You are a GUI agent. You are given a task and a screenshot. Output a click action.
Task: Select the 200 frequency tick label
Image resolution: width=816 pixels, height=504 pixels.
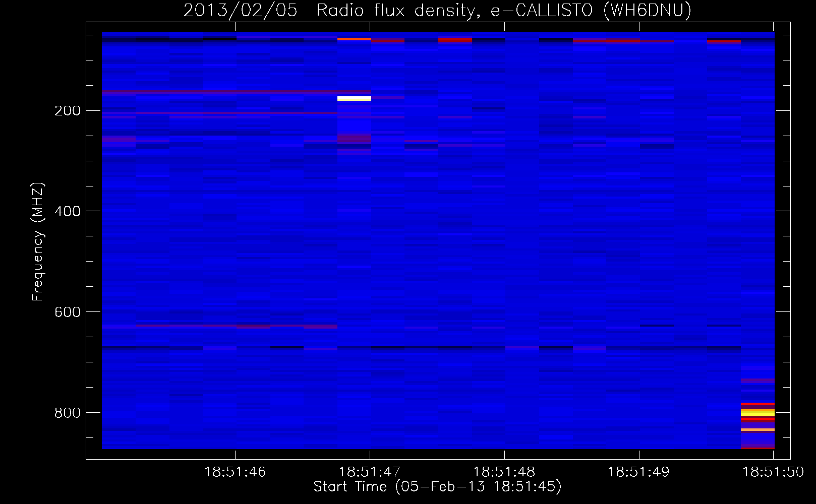click(68, 111)
